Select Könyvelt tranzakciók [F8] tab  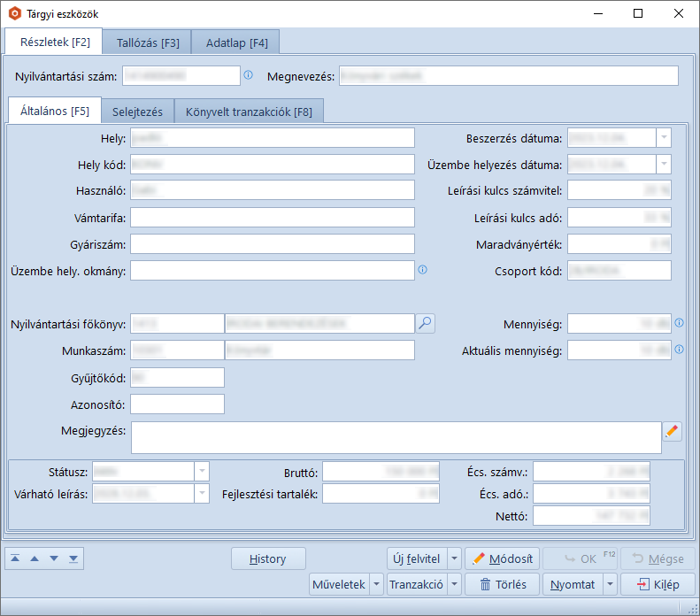tap(249, 112)
